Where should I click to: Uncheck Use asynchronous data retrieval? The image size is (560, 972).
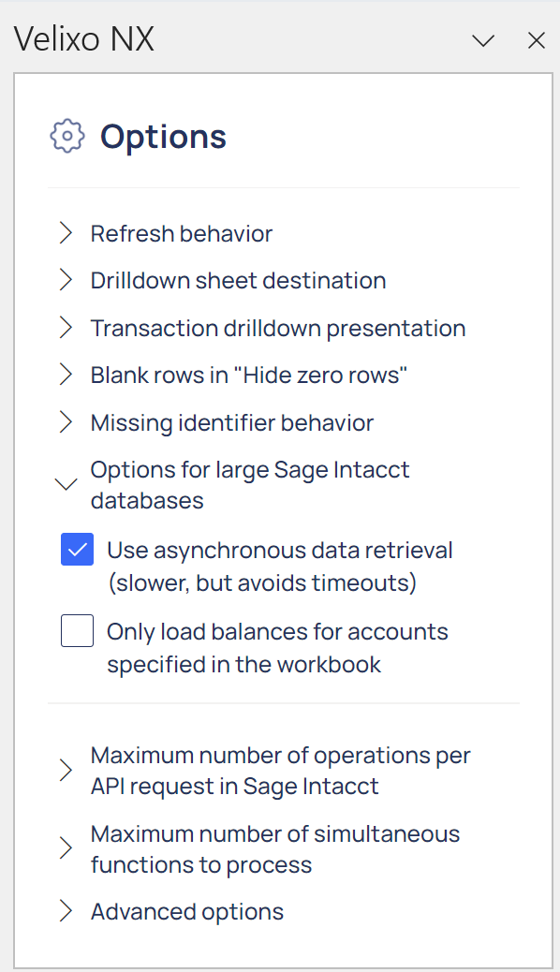tap(78, 550)
